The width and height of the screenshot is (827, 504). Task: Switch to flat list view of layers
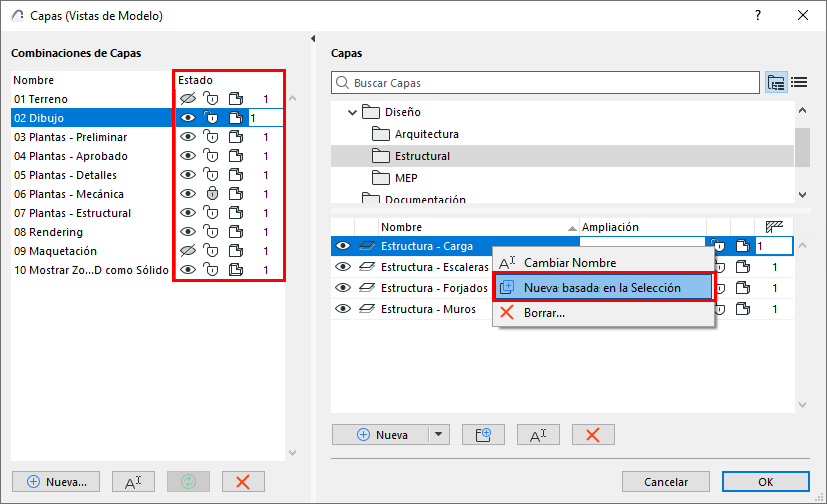[799, 83]
